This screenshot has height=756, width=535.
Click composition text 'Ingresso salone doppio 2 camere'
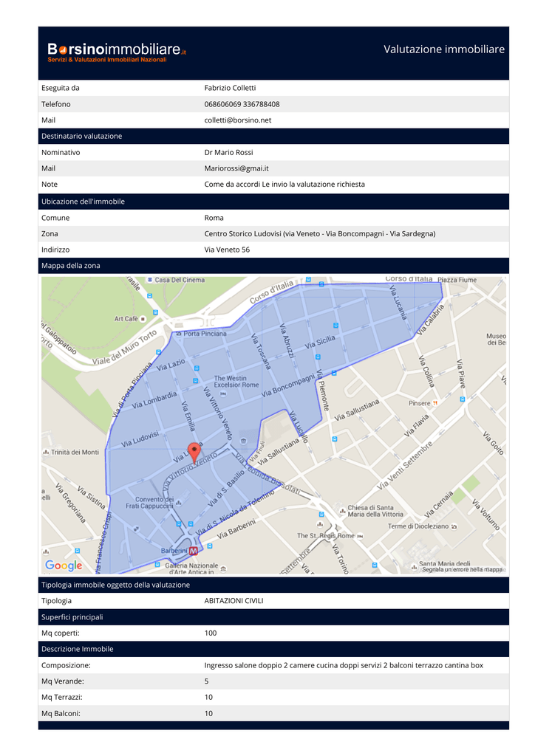[x=259, y=665]
